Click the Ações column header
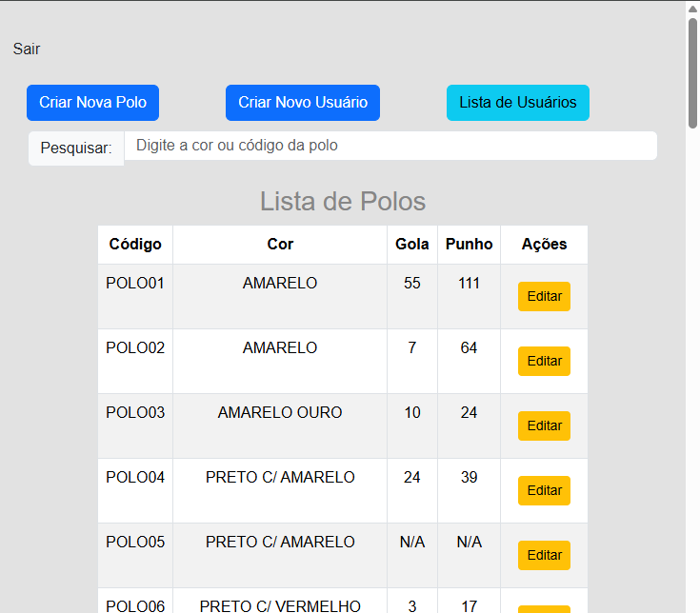This screenshot has width=700, height=613. 544,245
